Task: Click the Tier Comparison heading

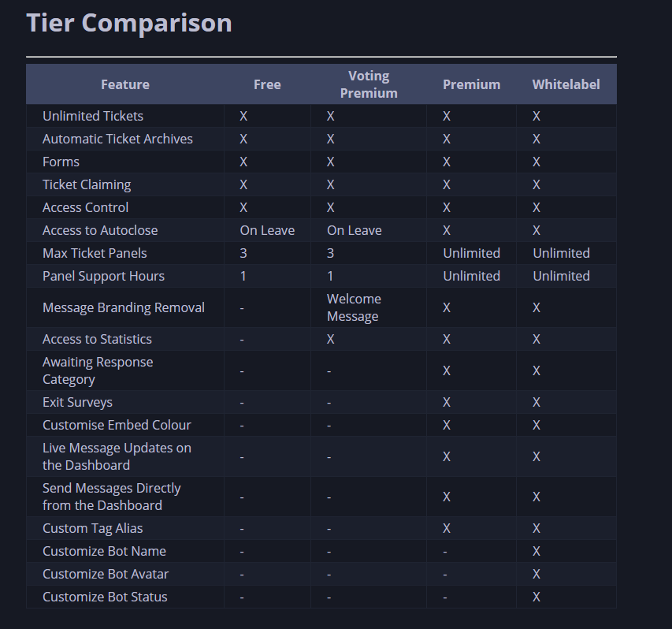Action: [x=129, y=23]
